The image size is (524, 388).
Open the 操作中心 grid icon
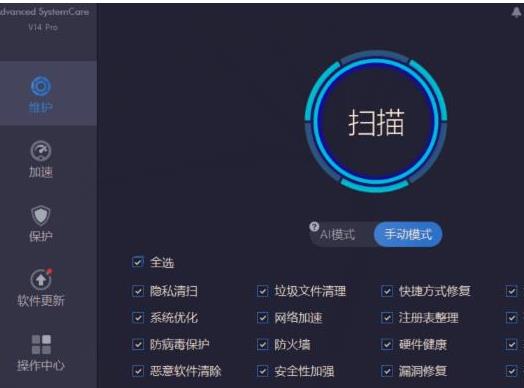pyautogui.click(x=41, y=345)
